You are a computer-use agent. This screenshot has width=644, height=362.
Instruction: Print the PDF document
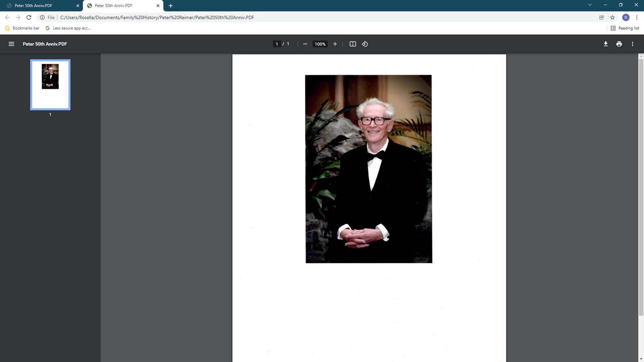[x=619, y=44]
